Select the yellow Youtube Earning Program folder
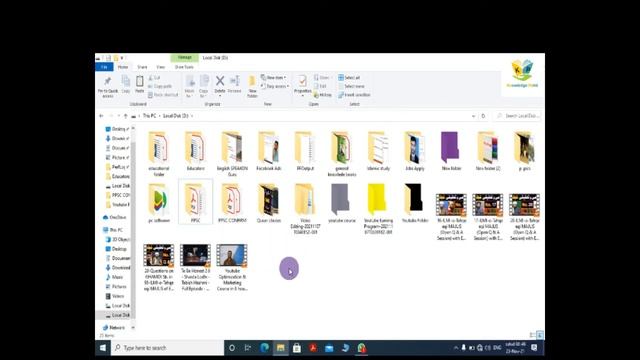640x360 pixels. pyautogui.click(x=378, y=209)
